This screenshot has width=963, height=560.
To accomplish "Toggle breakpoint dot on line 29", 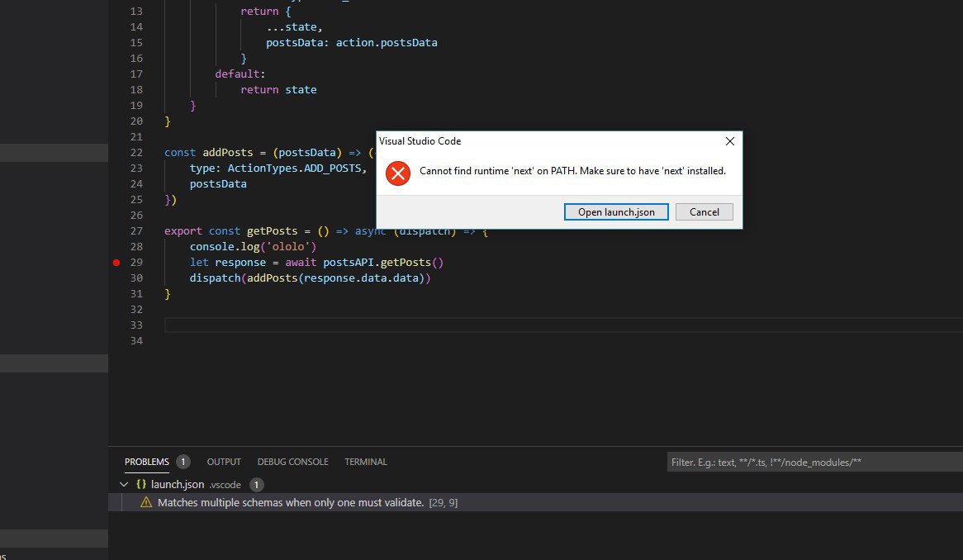I will tap(116, 262).
